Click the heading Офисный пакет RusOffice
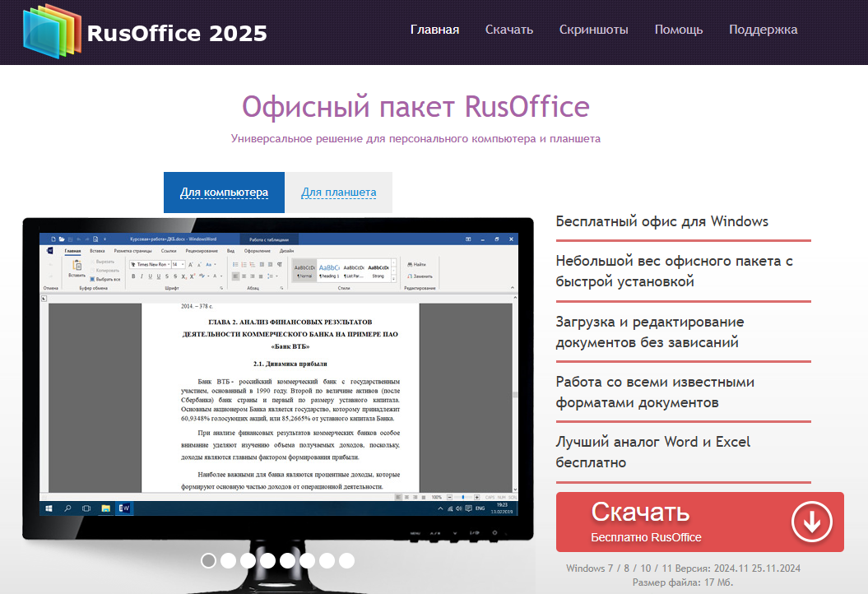The height and width of the screenshot is (594, 868). tap(415, 106)
